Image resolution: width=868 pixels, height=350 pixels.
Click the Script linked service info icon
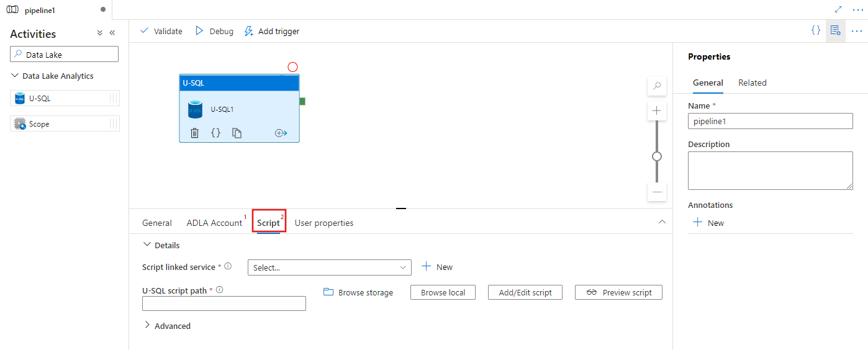click(x=228, y=266)
